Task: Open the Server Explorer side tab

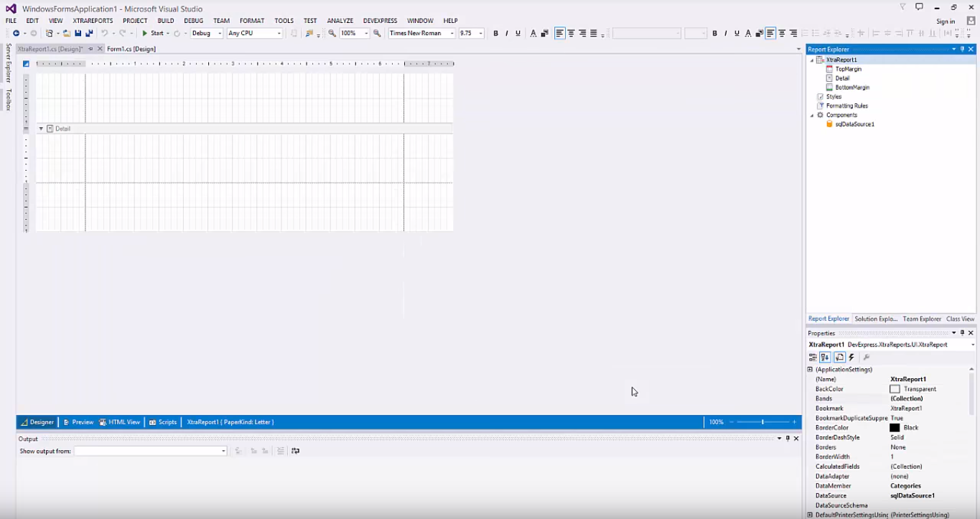Action: click(x=9, y=62)
